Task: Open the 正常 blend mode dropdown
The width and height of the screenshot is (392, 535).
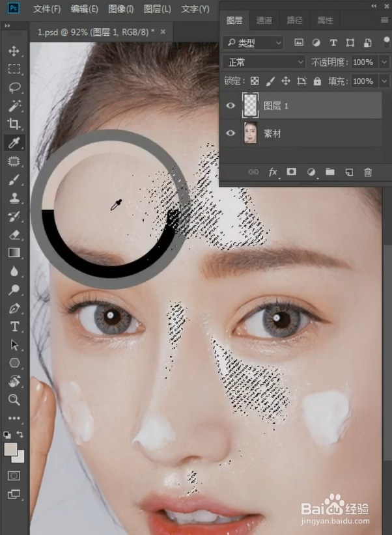Action: 264,62
